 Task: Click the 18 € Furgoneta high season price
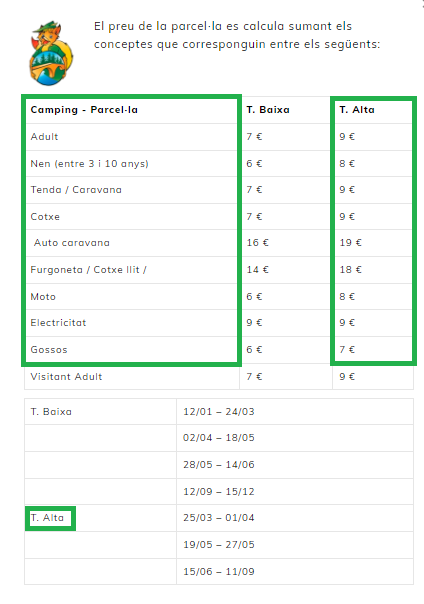350,270
